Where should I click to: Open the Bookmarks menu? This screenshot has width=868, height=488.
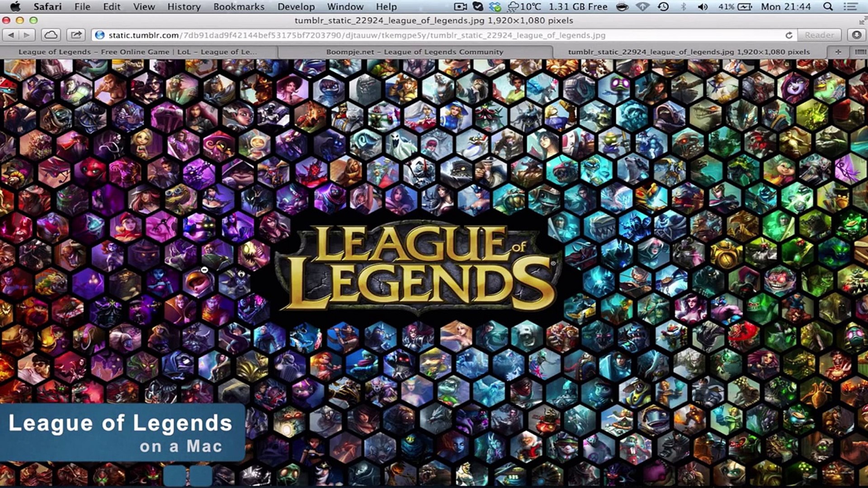pyautogui.click(x=239, y=6)
